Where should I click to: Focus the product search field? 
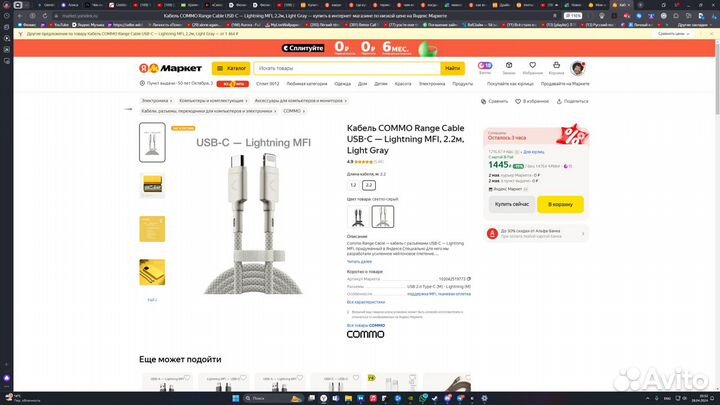(x=347, y=68)
